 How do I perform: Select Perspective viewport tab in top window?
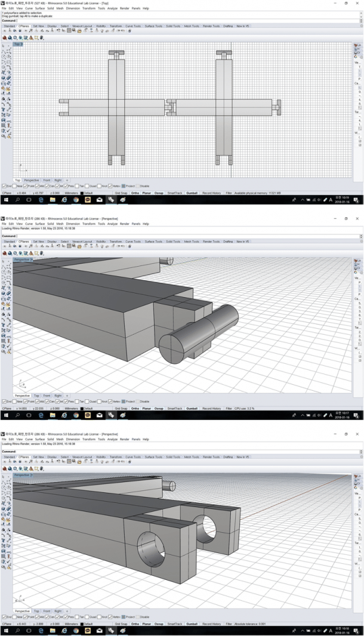(31, 180)
